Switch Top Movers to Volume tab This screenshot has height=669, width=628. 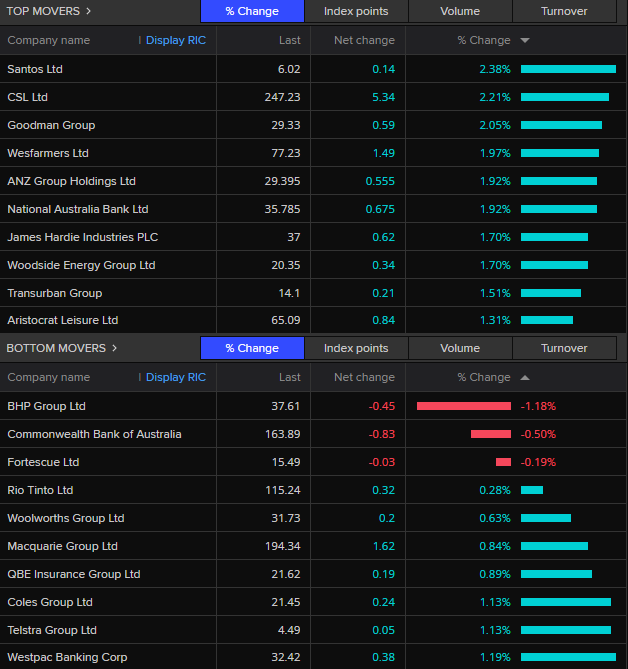click(460, 11)
